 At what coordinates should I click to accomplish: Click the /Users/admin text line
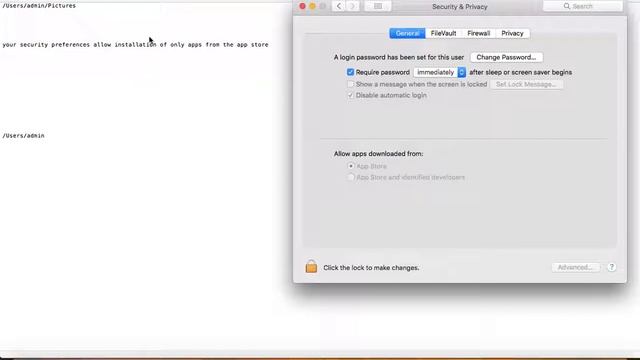(x=23, y=136)
